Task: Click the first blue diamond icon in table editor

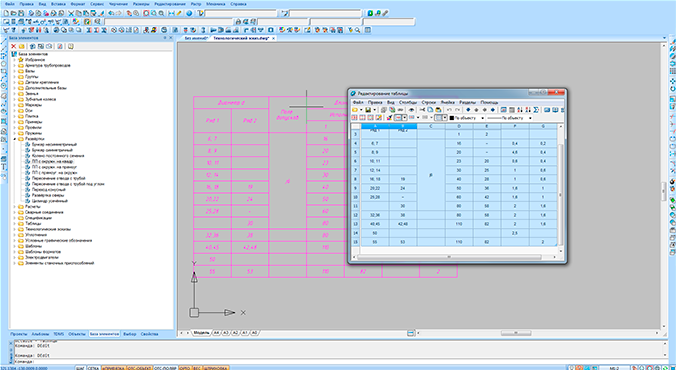Action: point(468,110)
